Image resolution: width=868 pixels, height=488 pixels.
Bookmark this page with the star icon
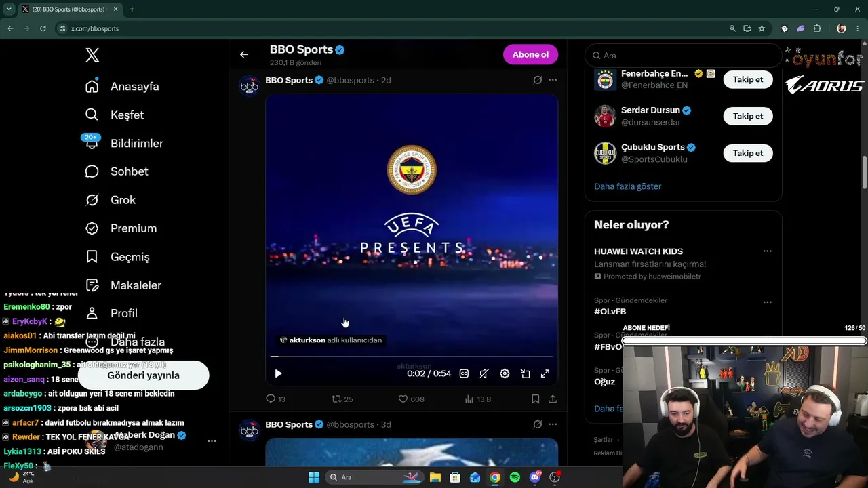(762, 28)
